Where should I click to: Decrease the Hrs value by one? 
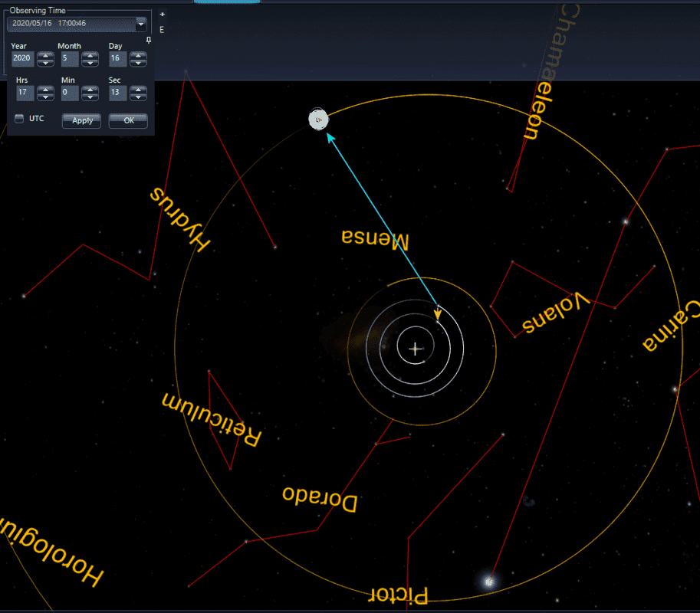[x=45, y=97]
